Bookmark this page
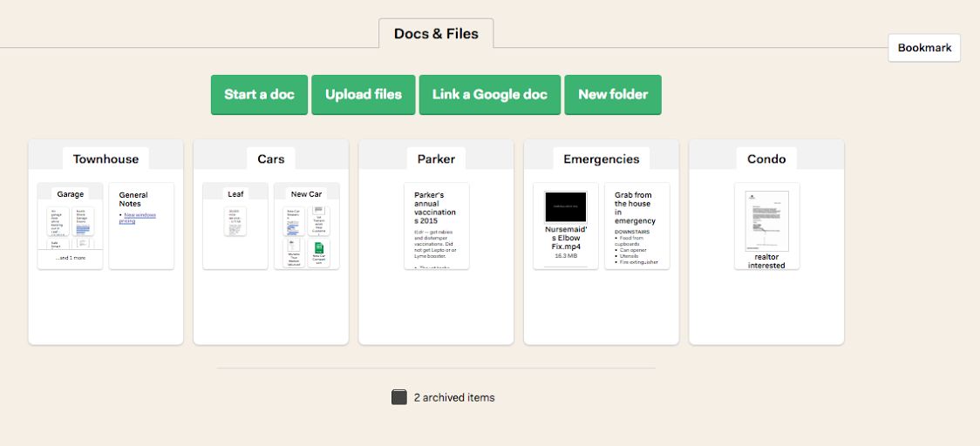This screenshot has width=980, height=446. coord(924,48)
